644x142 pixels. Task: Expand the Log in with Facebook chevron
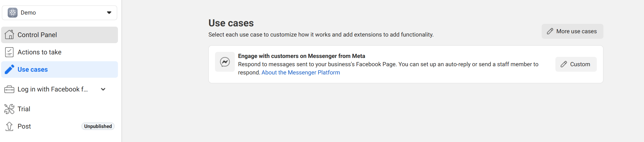click(x=103, y=89)
